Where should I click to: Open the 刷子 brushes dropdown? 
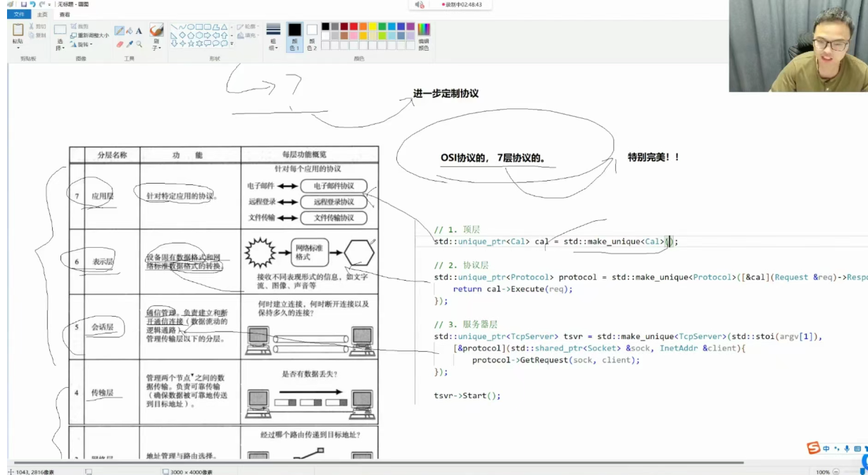click(x=156, y=44)
